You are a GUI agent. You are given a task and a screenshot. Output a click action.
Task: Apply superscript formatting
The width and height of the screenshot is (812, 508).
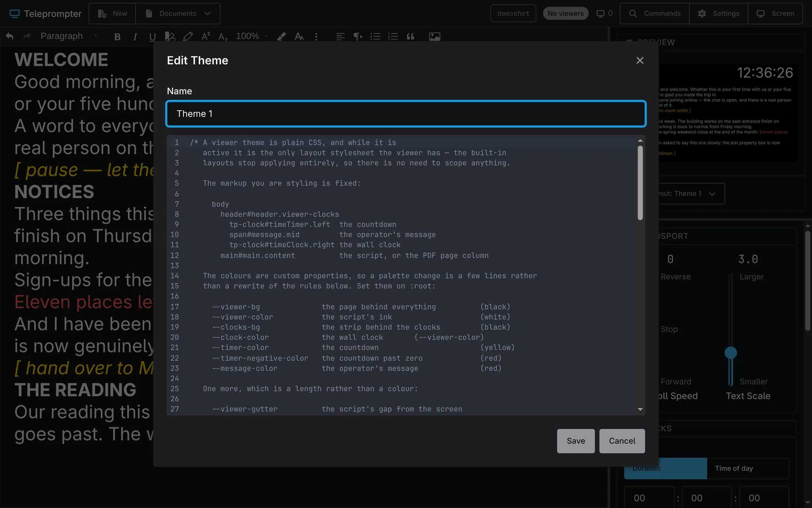pos(206,37)
